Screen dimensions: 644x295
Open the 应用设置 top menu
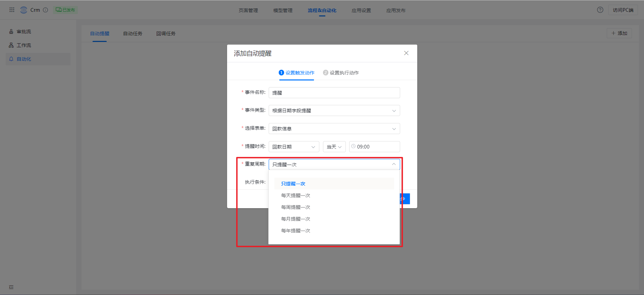[361, 10]
